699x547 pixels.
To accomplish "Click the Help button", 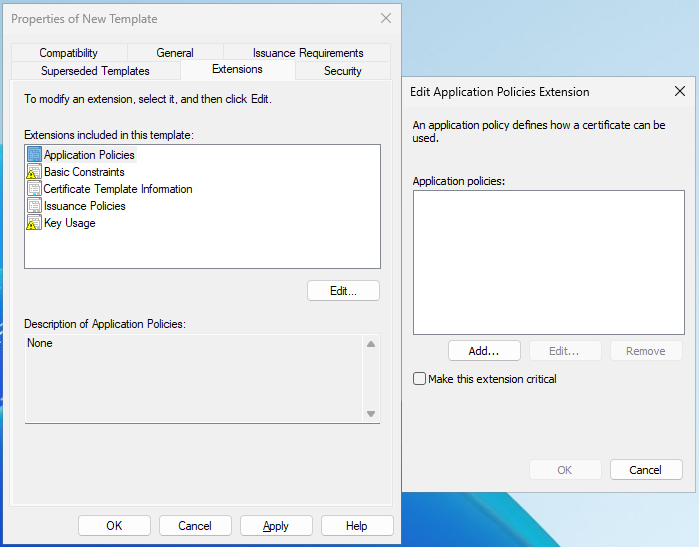I will click(x=357, y=526).
